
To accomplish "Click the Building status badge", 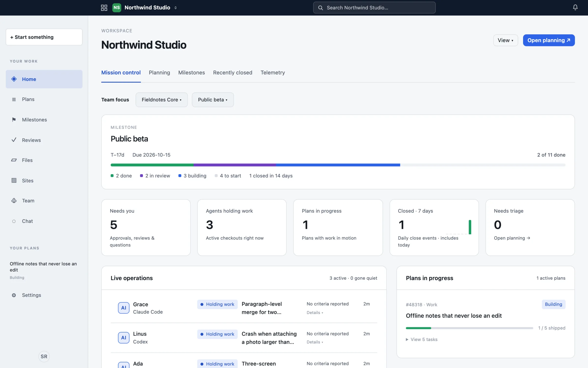I will [553, 304].
